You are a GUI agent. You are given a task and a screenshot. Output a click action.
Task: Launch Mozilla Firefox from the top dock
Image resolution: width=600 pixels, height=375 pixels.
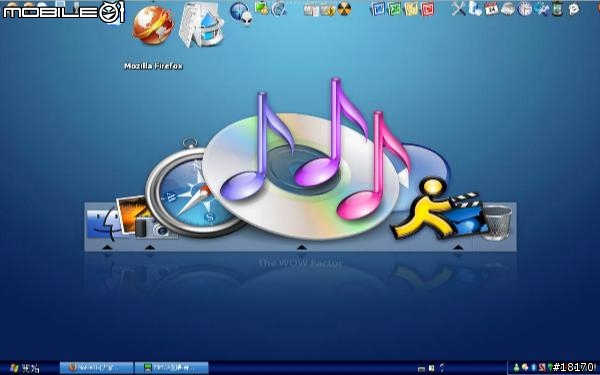(153, 25)
